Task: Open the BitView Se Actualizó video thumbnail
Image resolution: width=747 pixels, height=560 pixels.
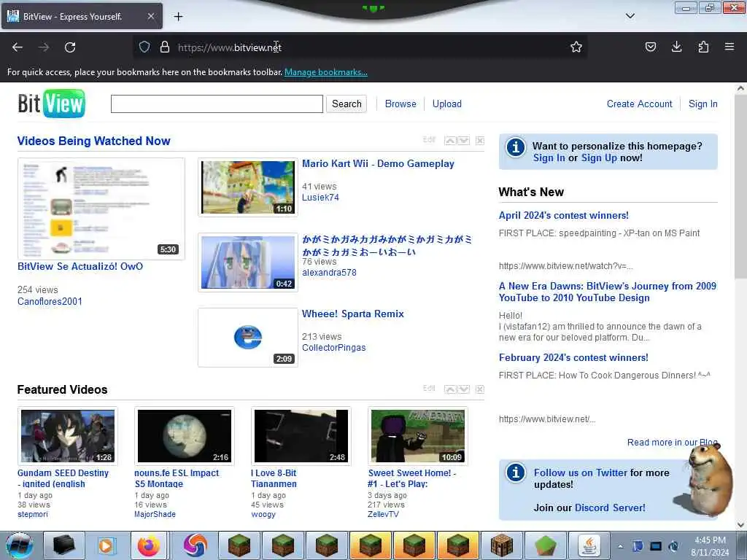Action: [x=101, y=209]
